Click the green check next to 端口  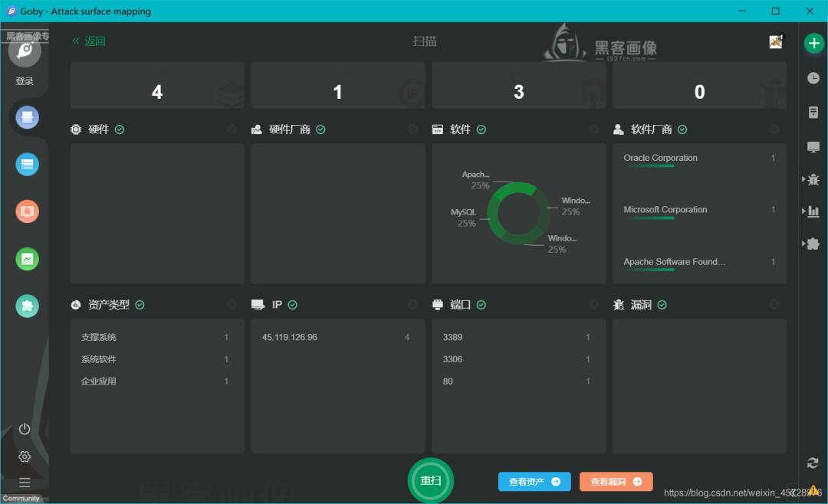481,305
